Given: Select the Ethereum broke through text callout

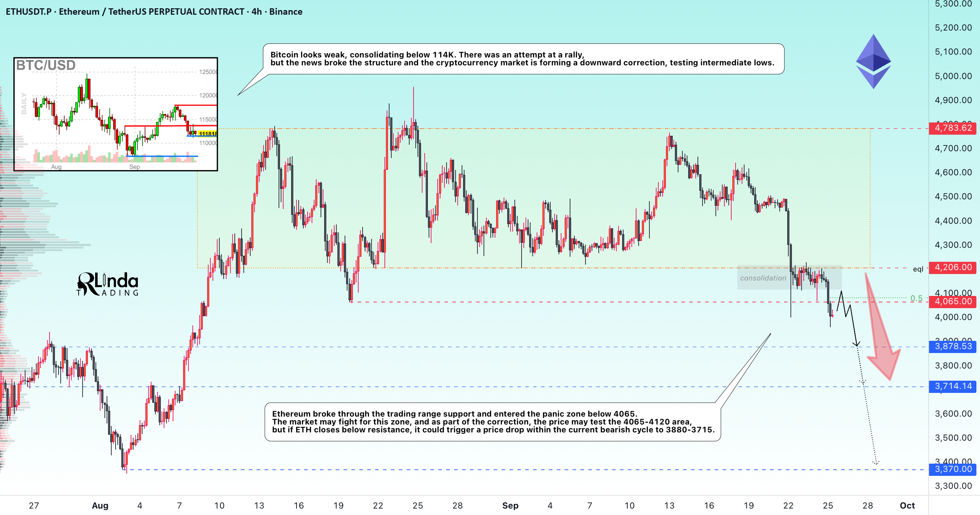Looking at the screenshot, I should tap(493, 422).
